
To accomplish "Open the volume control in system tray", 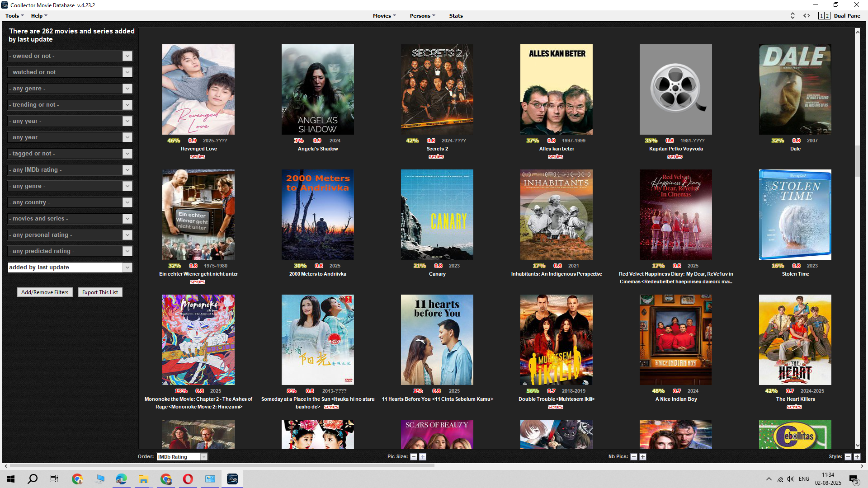I will pyautogui.click(x=790, y=479).
